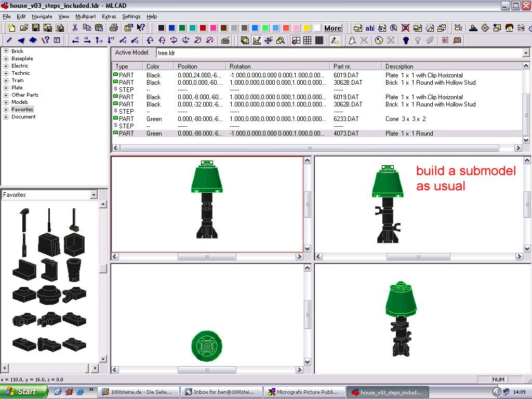Image resolution: width=532 pixels, height=399 pixels.
Task: Open the File menu
Action: pos(7,16)
